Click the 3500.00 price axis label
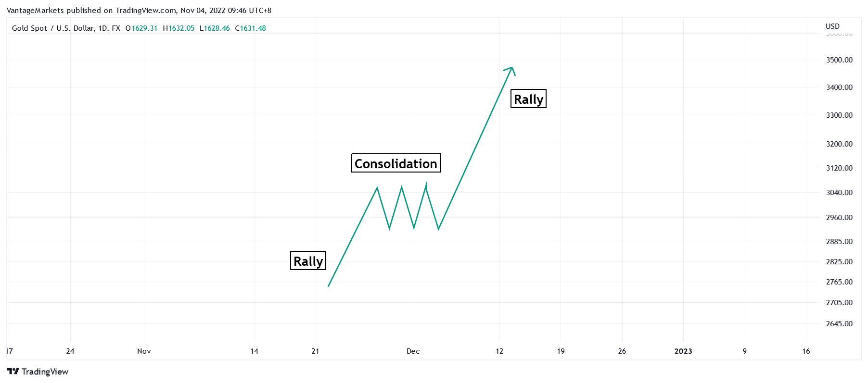 pos(839,60)
